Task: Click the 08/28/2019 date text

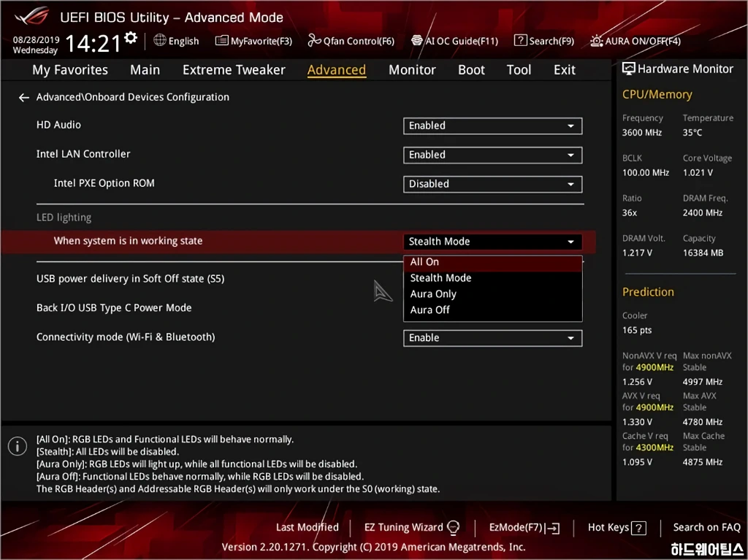Action: point(37,40)
